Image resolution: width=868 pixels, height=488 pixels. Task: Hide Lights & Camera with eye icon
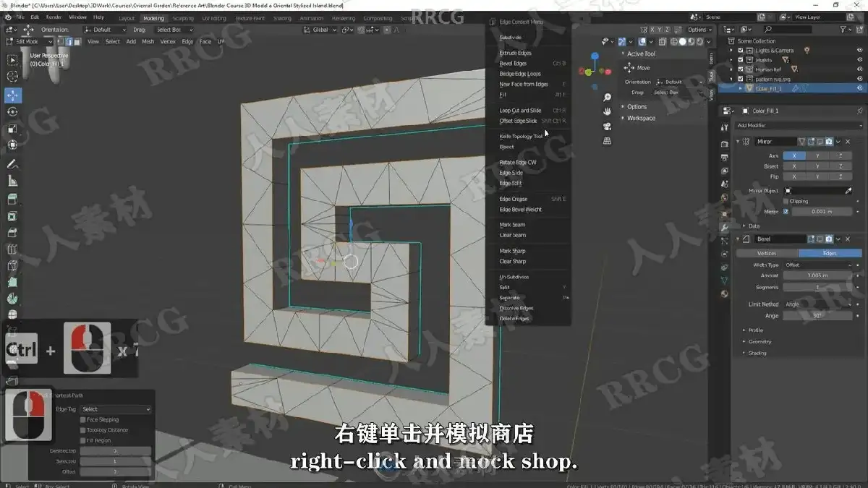point(859,51)
